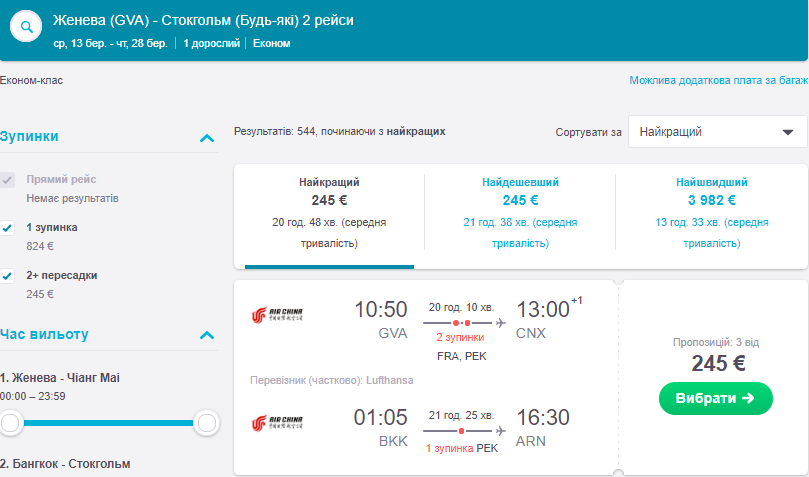Screen dimensions: 809x477
Task: Collapse the Зупинки filter section
Action: point(207,137)
